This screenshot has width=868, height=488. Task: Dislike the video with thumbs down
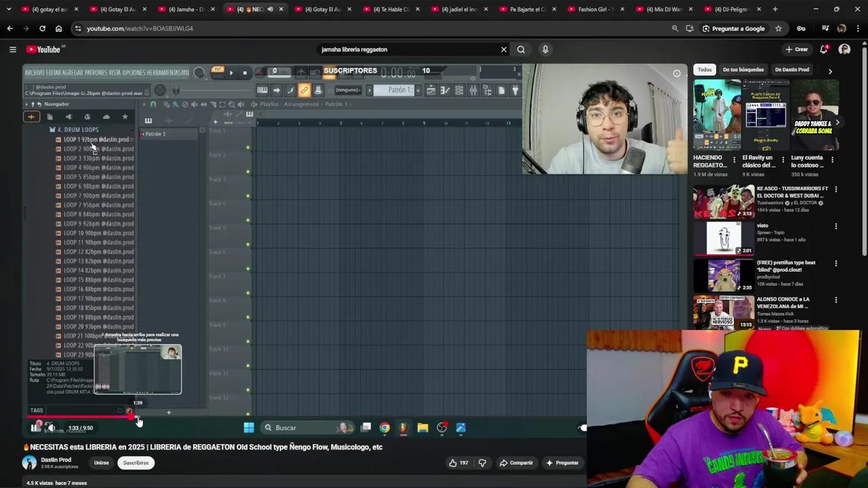[482, 463]
